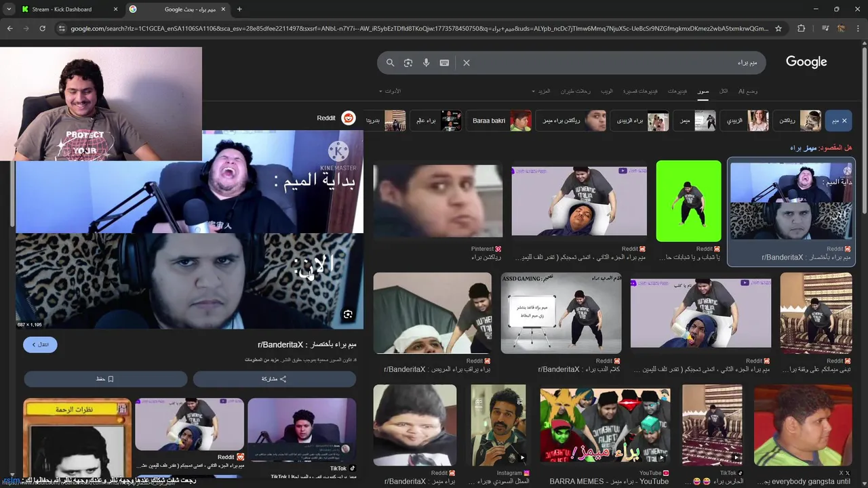The height and width of the screenshot is (488, 868).
Task: Switch to the 'الويب' web tab
Action: tap(607, 91)
